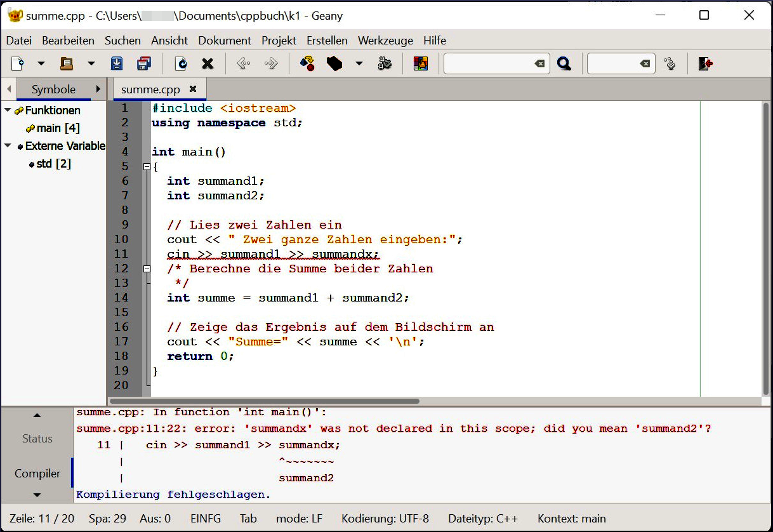This screenshot has height=532, width=773.
Task: Open the Build dropdown arrow next to the build icon
Action: click(359, 63)
